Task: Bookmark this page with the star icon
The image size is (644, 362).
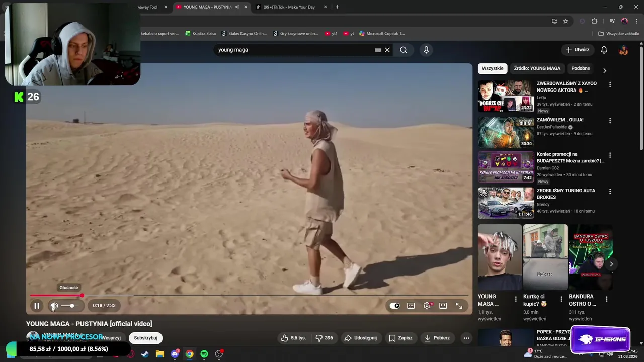Action: (566, 21)
